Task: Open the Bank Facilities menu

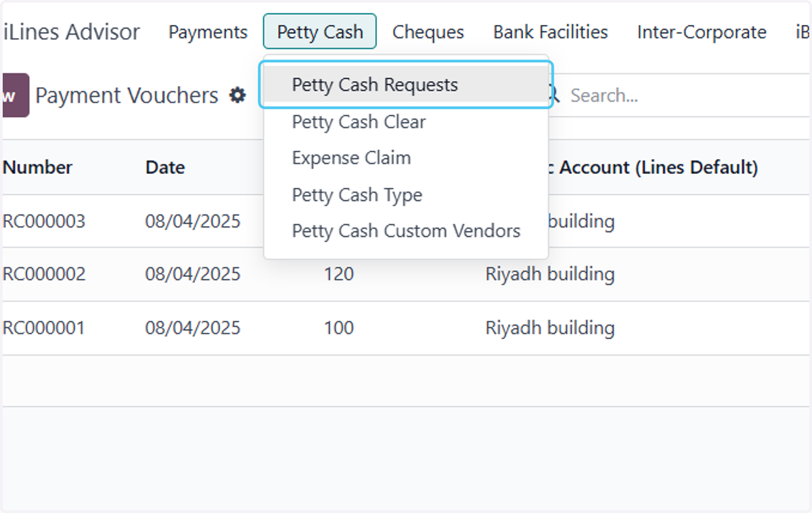Action: (551, 32)
